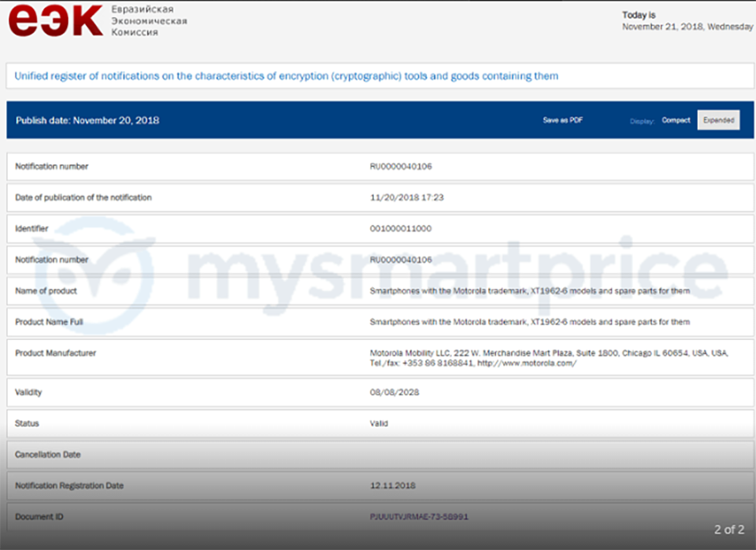Viewport: 756px width, 550px height.
Task: Click the Евразийская Экономическая Комиссия title text
Action: click(149, 20)
